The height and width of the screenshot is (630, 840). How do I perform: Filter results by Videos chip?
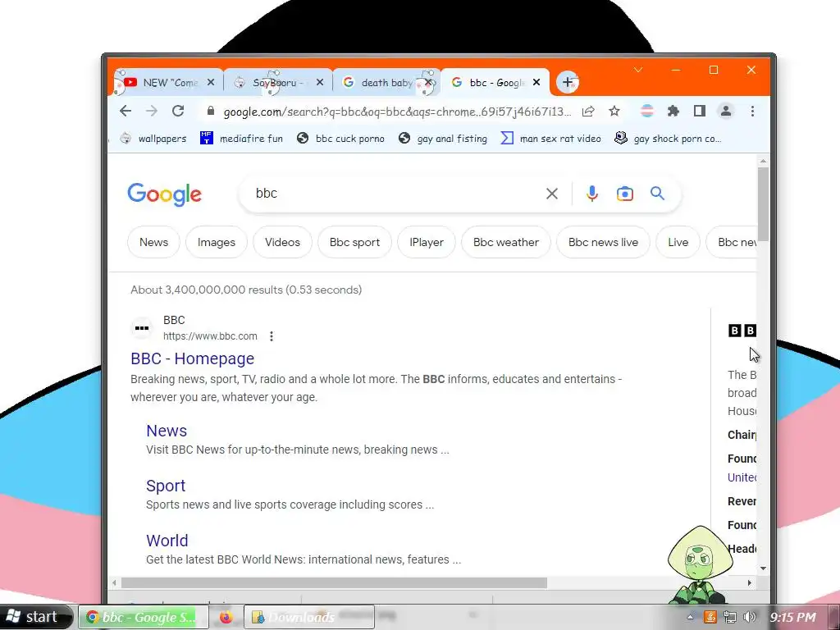(x=282, y=242)
